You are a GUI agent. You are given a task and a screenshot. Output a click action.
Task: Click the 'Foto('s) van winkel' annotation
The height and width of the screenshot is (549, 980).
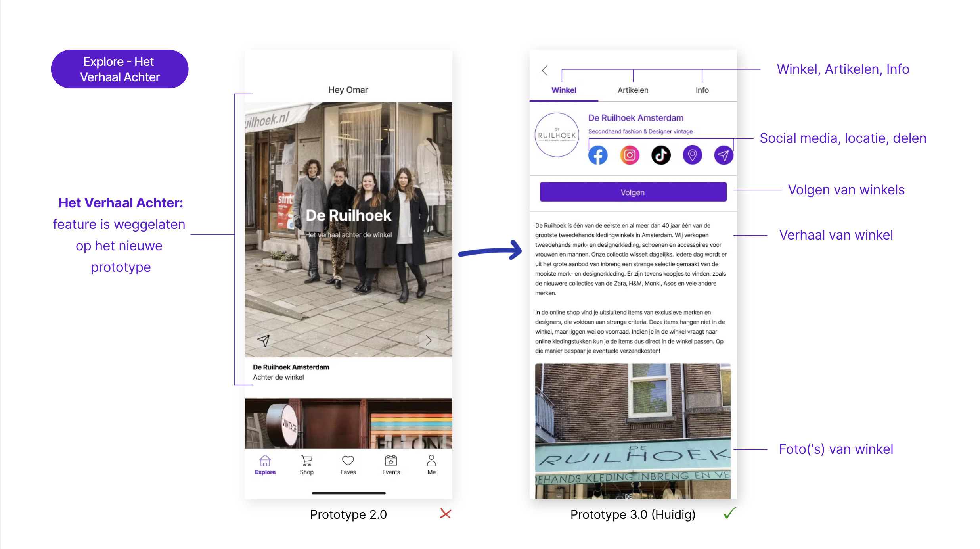836,449
